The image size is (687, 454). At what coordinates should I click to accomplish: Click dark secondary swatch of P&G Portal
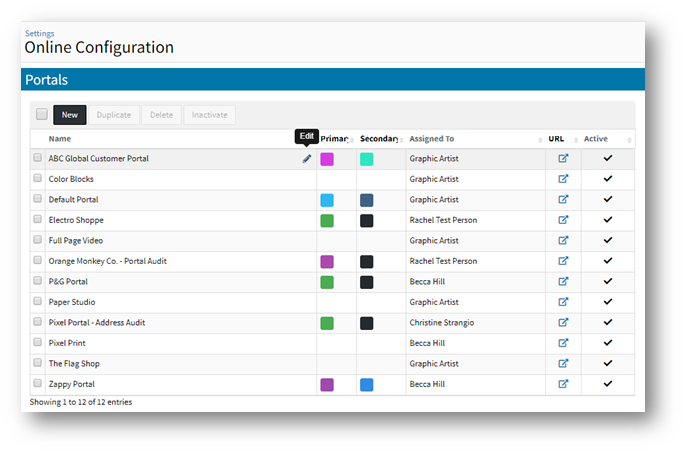click(x=367, y=282)
